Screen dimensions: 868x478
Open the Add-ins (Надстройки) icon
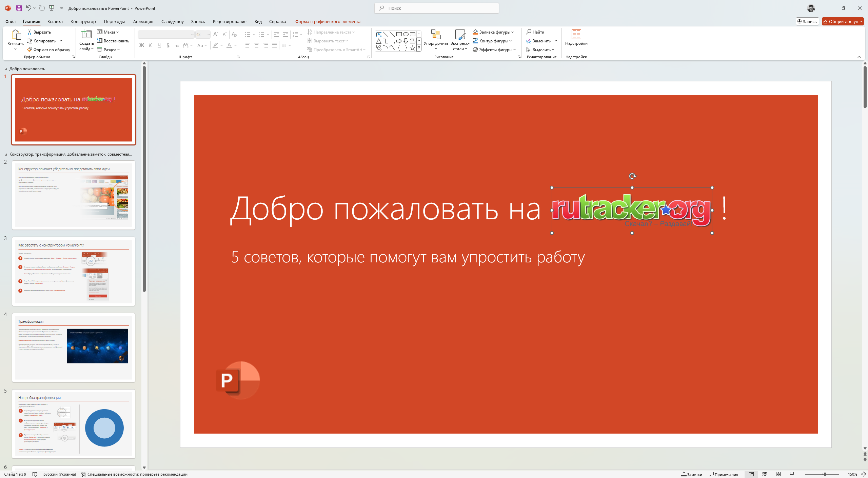tap(576, 35)
